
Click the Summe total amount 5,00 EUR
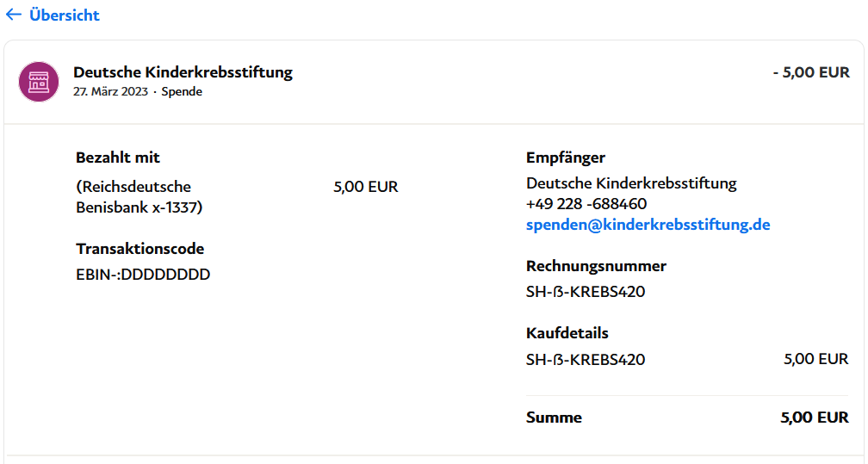[815, 418]
